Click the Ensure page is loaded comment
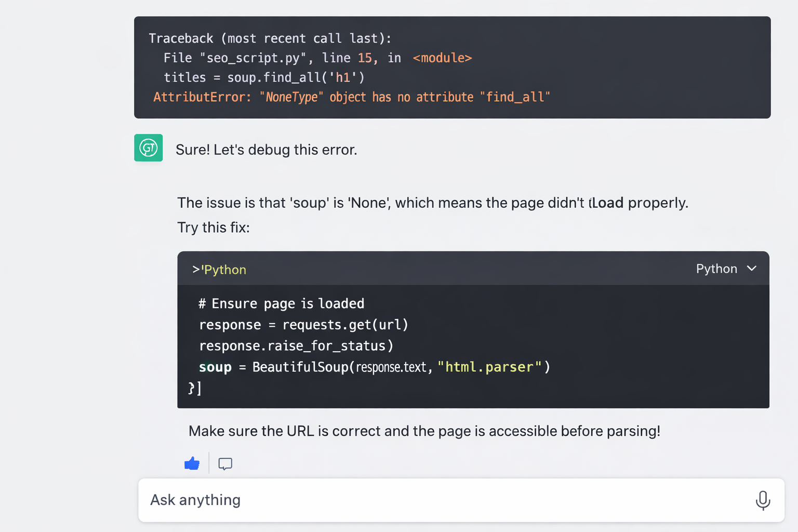 (x=282, y=303)
